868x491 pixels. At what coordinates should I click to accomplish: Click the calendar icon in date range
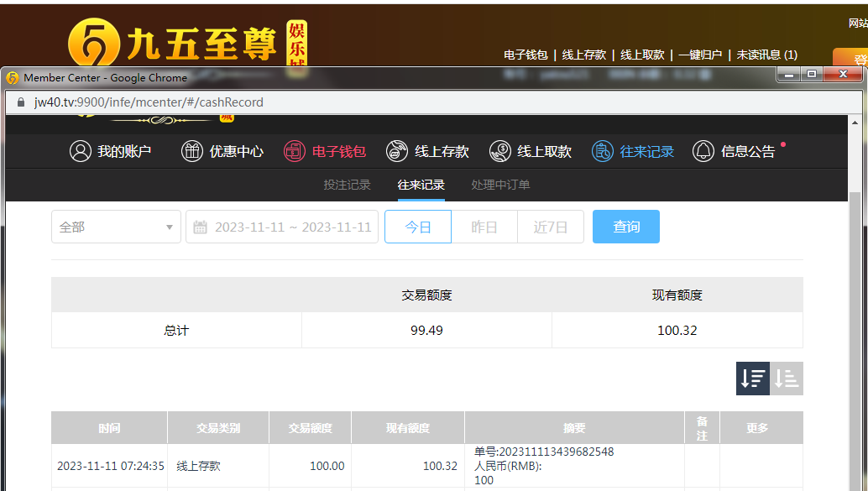coord(201,227)
